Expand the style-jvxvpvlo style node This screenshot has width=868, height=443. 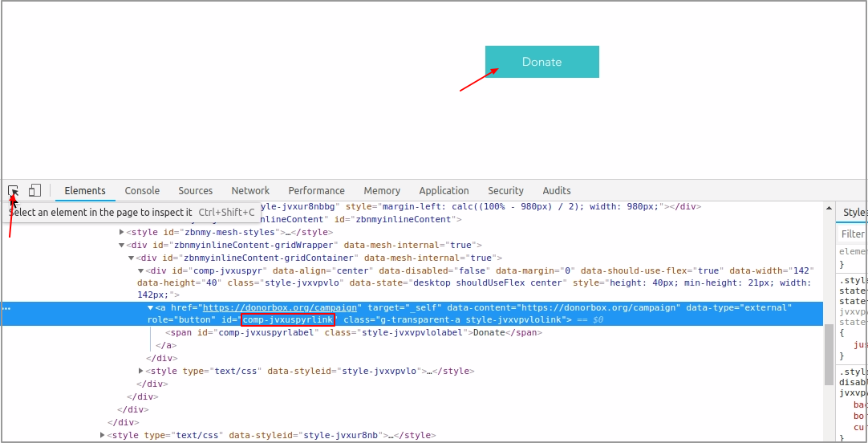pos(141,371)
